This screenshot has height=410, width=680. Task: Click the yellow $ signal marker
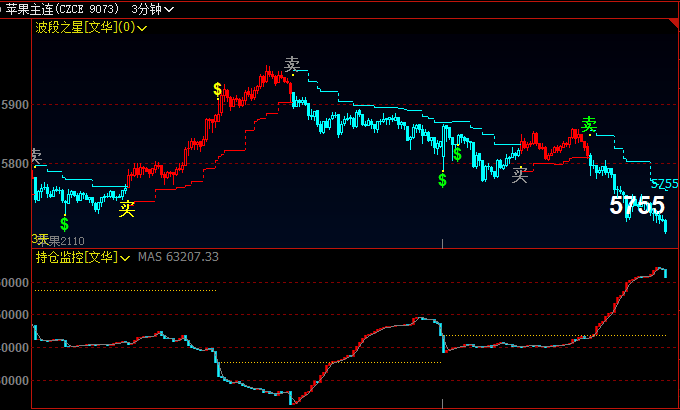(217, 89)
